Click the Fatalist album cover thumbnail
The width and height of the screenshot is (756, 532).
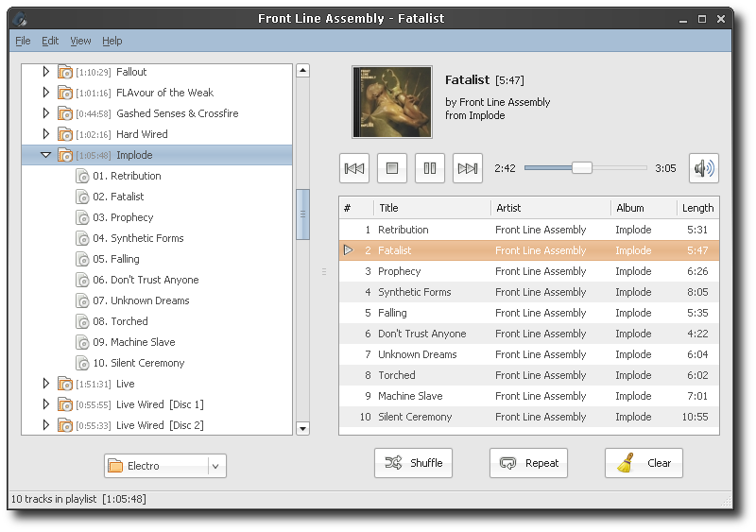click(x=392, y=101)
